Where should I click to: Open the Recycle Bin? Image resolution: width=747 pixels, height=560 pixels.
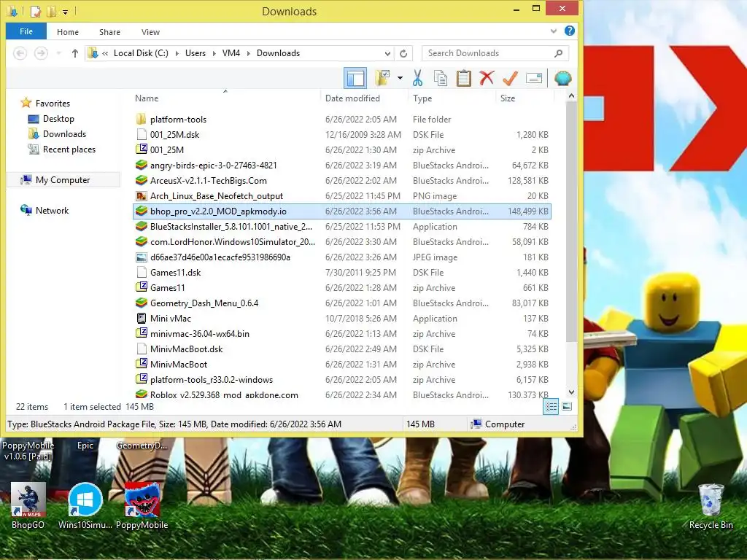pyautogui.click(x=711, y=506)
